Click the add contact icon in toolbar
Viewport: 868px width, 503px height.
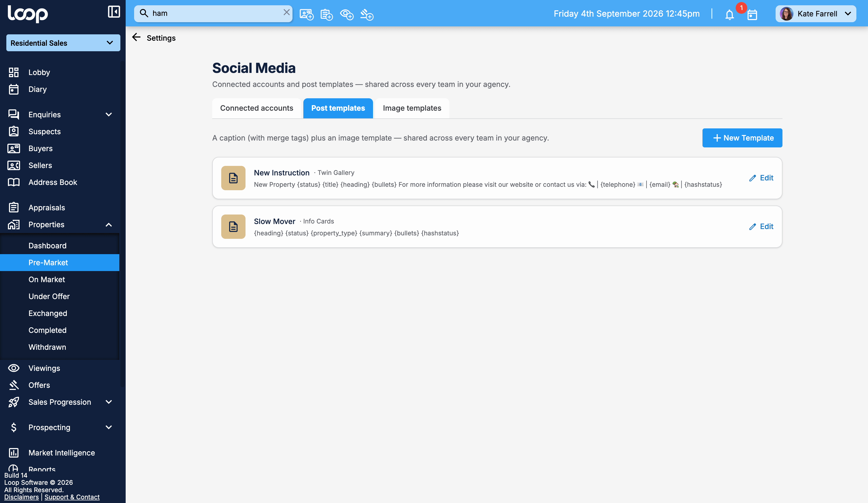click(306, 15)
